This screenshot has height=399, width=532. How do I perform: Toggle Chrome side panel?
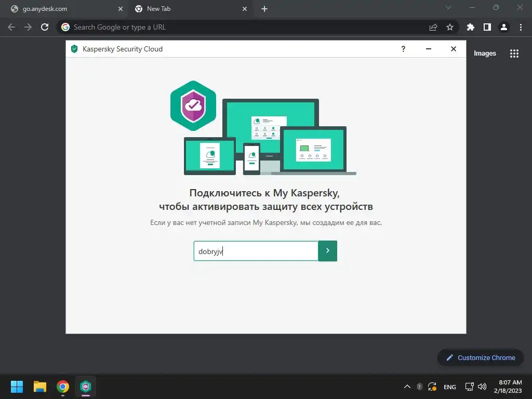coord(487,27)
